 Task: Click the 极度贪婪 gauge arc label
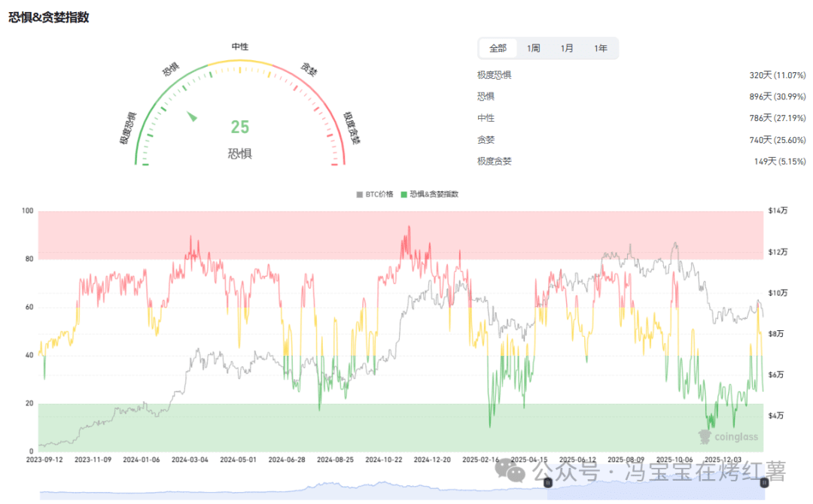tap(352, 128)
